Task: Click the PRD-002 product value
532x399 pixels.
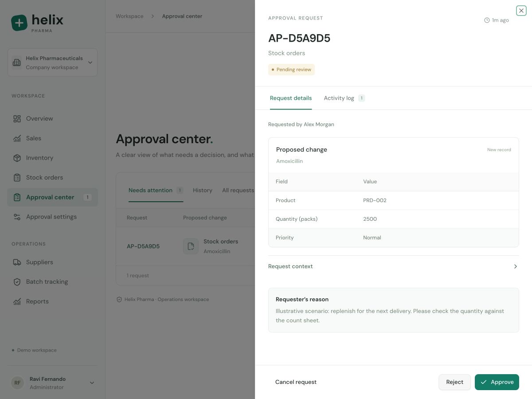Action: click(375, 200)
